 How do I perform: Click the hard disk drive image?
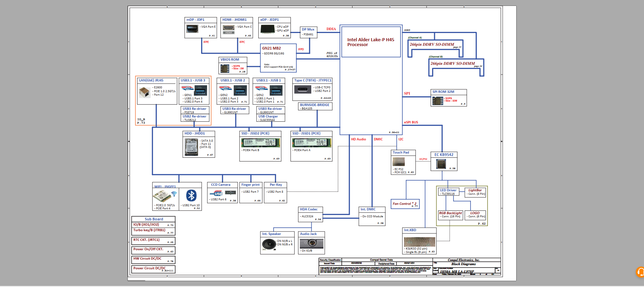191,147
